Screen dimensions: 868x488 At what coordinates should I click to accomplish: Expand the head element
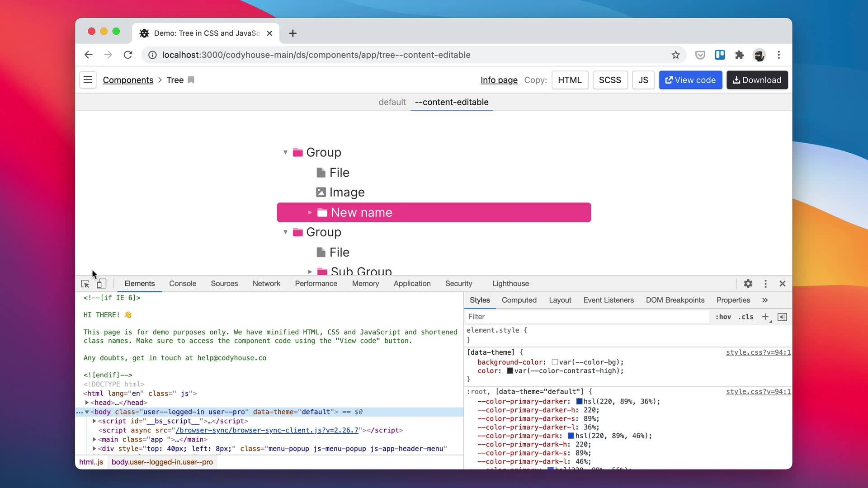[x=87, y=403]
